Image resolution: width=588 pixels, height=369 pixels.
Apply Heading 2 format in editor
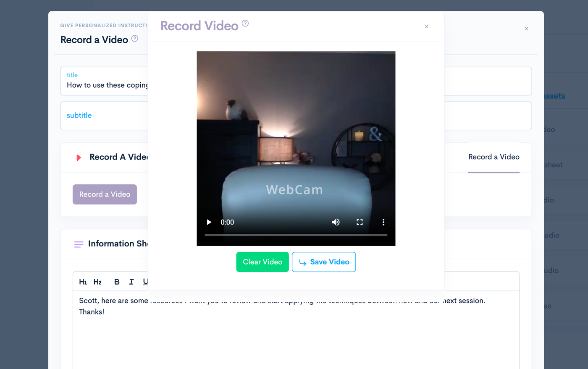click(97, 282)
